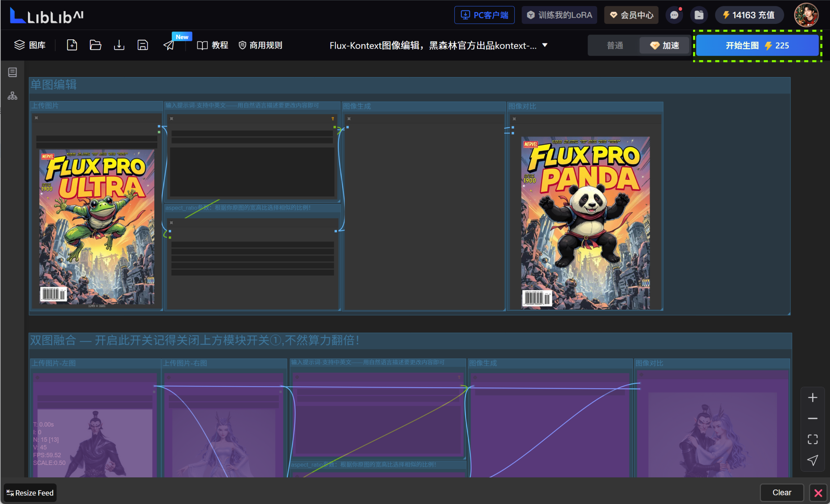Zoom in with the plus button

coord(812,398)
